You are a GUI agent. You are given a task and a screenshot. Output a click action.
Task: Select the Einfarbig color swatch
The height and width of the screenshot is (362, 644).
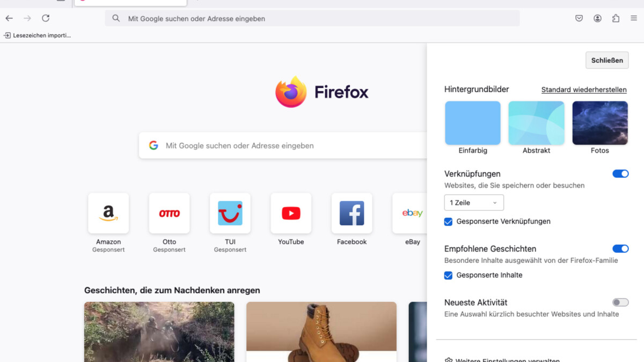pos(472,122)
